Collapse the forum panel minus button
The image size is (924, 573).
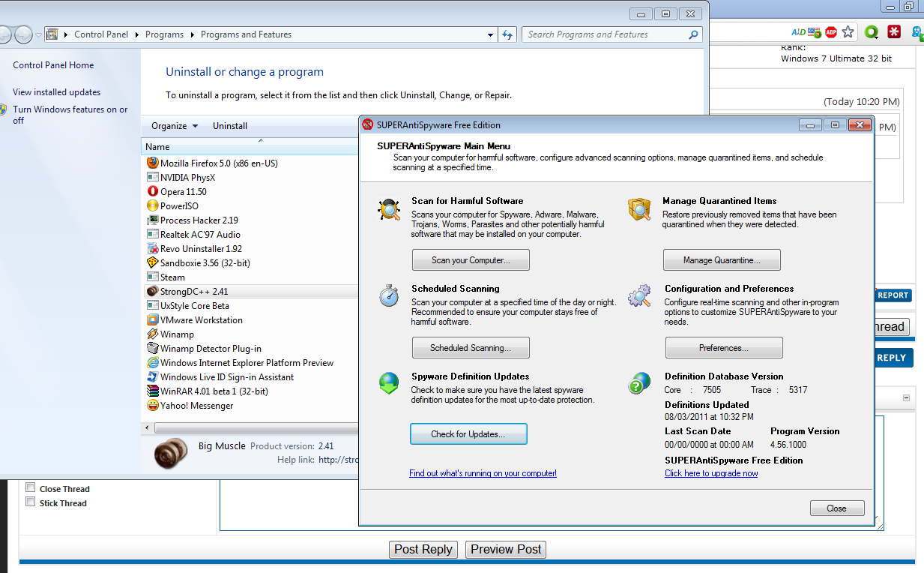point(906,398)
